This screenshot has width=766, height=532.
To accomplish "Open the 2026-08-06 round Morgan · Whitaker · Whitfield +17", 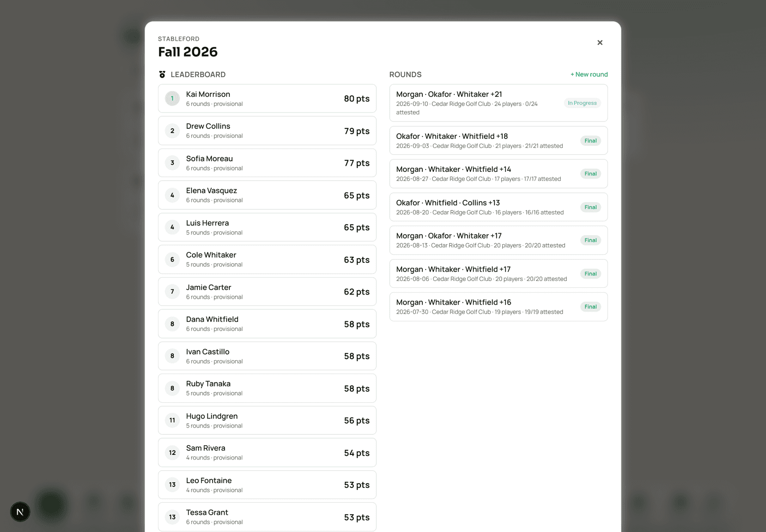I will point(498,273).
